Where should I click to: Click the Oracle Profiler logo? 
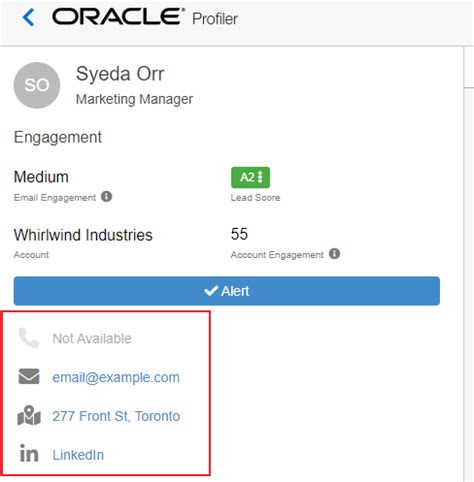(145, 17)
